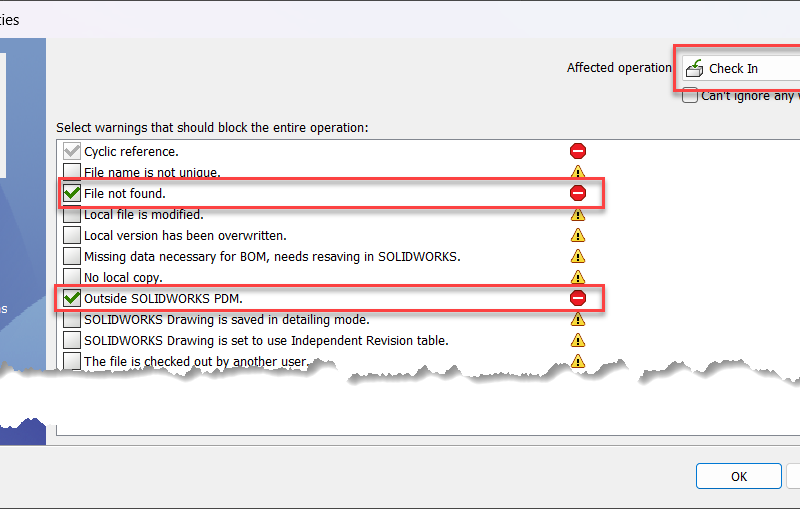This screenshot has height=509, width=800.
Task: Select the Independent Revision table warning row
Action: (x=266, y=340)
